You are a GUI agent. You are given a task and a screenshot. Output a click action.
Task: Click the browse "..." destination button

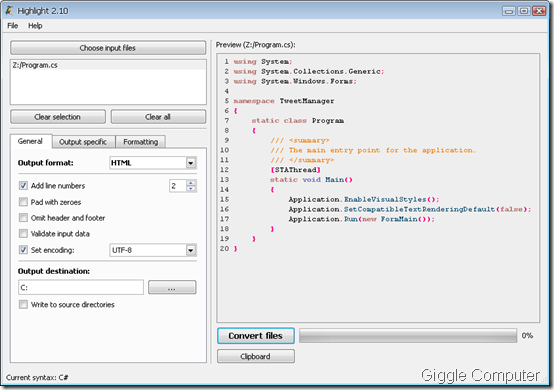point(172,287)
